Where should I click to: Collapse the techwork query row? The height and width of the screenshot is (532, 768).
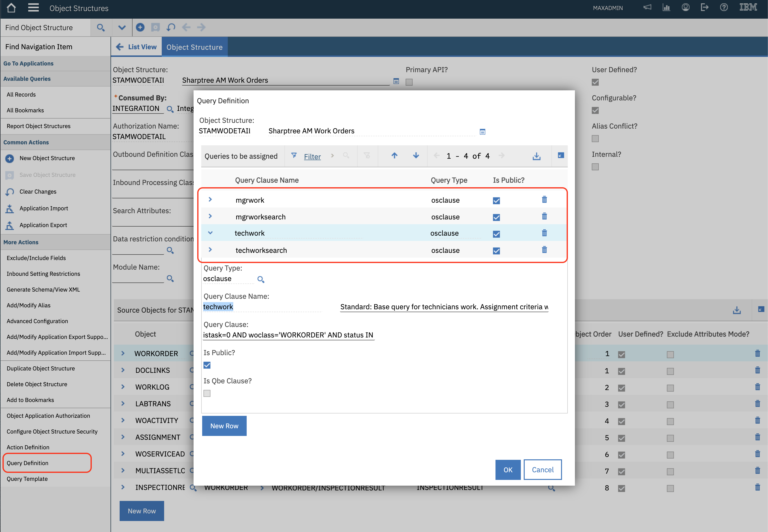(x=210, y=233)
